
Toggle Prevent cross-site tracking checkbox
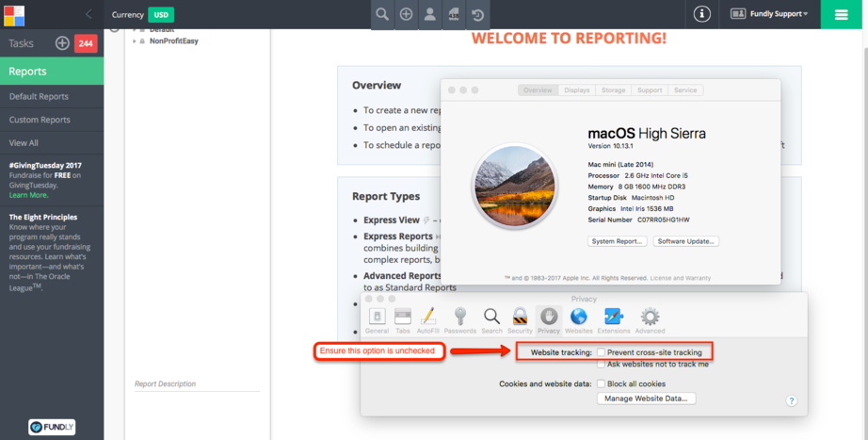click(x=602, y=352)
